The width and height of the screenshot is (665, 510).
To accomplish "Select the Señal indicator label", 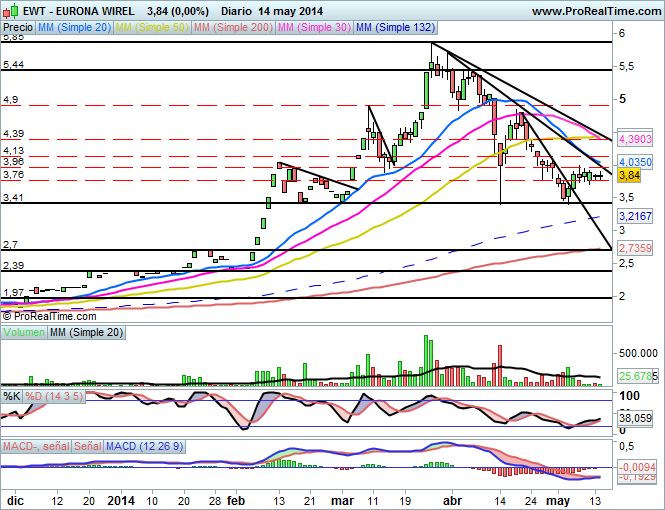I will pyautogui.click(x=88, y=445).
